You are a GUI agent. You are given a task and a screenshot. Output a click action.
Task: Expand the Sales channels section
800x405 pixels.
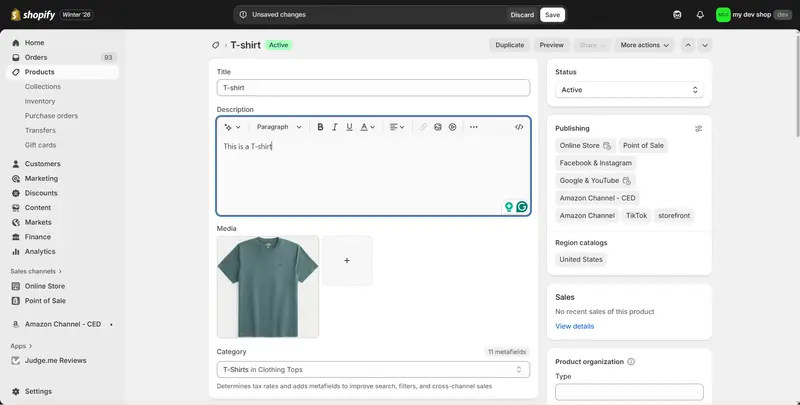click(36, 271)
